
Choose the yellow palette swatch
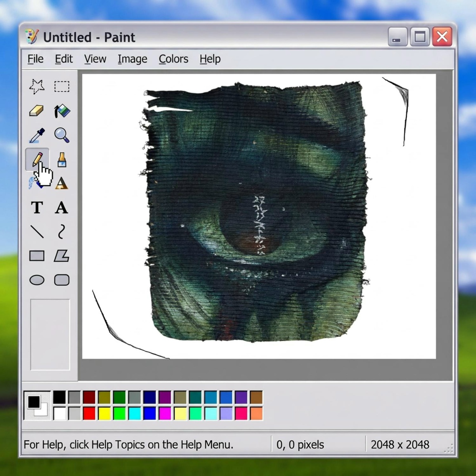(104, 413)
